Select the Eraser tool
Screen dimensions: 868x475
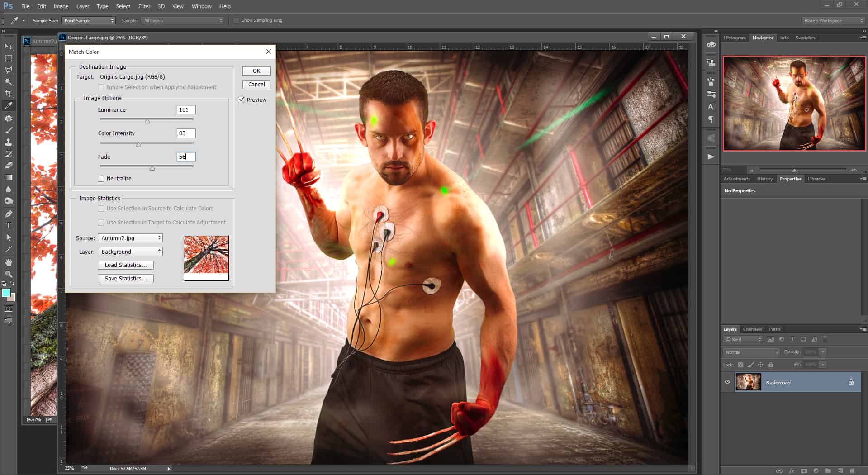point(9,166)
